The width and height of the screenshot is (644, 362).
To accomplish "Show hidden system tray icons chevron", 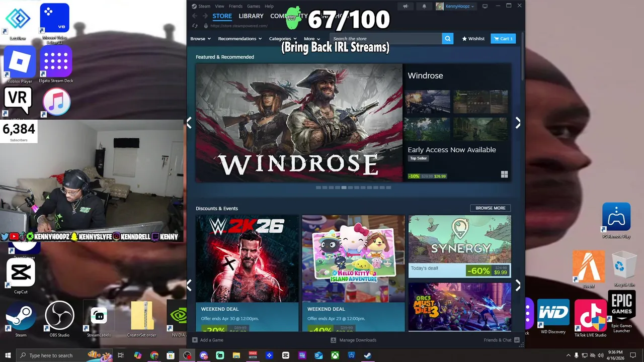I will pos(569,355).
